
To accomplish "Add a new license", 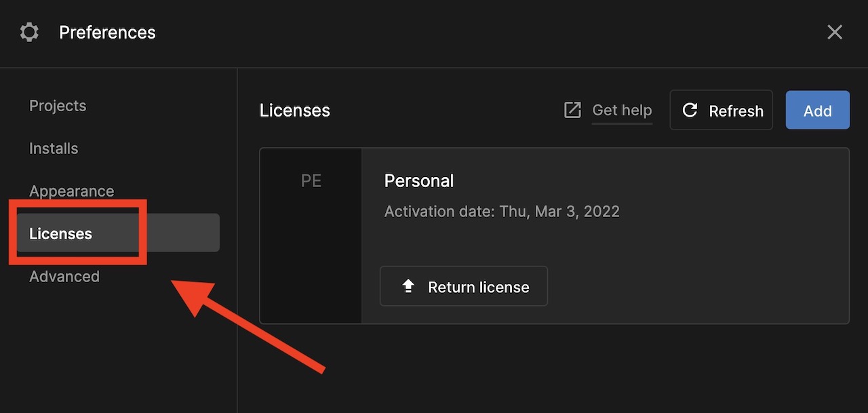I will point(817,111).
